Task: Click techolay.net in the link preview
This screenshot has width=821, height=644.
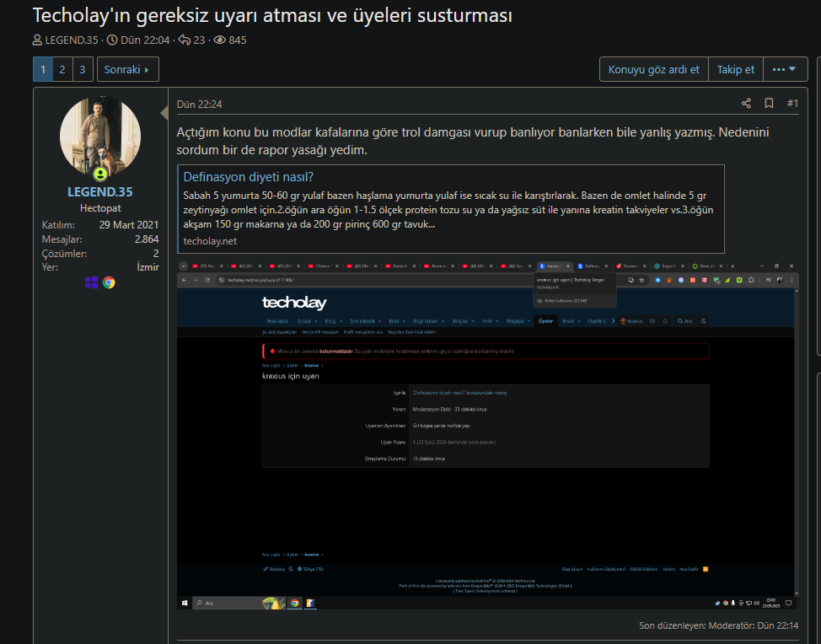Action: pyautogui.click(x=210, y=241)
